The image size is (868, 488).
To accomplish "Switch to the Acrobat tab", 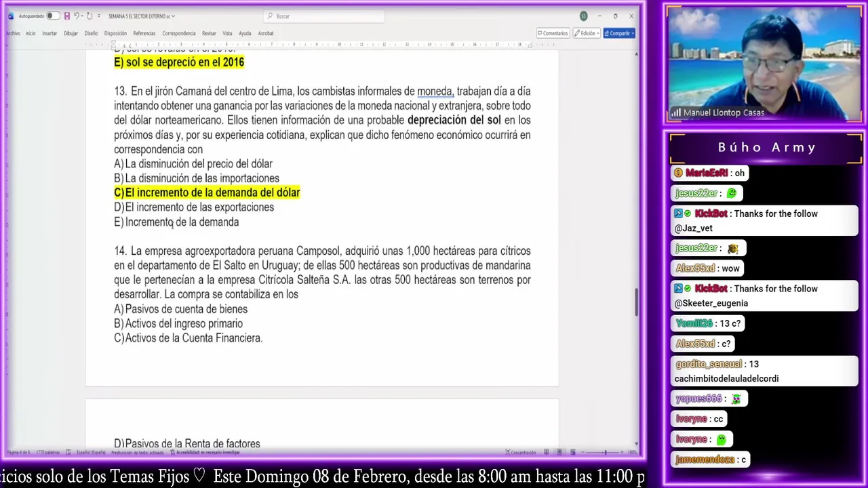I will (266, 33).
